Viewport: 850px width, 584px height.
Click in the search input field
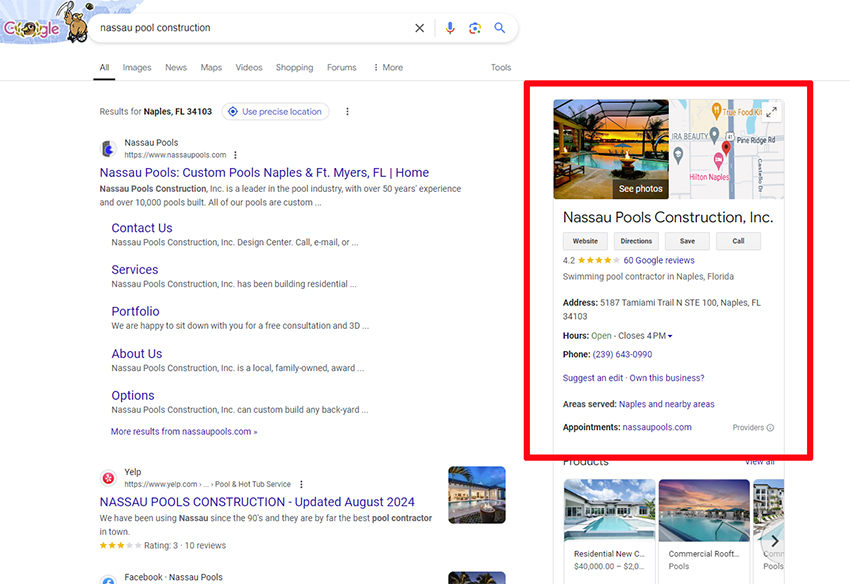tap(250, 28)
